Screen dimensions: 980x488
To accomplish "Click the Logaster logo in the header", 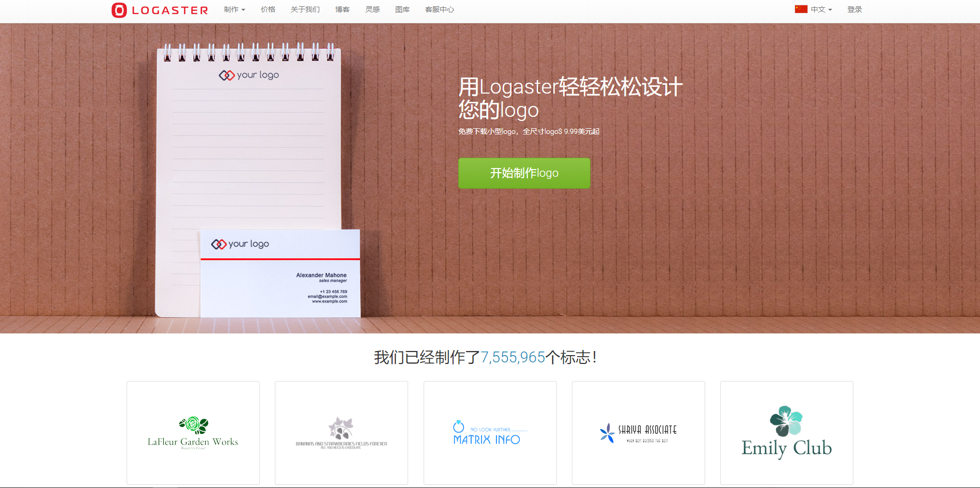I will tap(160, 10).
